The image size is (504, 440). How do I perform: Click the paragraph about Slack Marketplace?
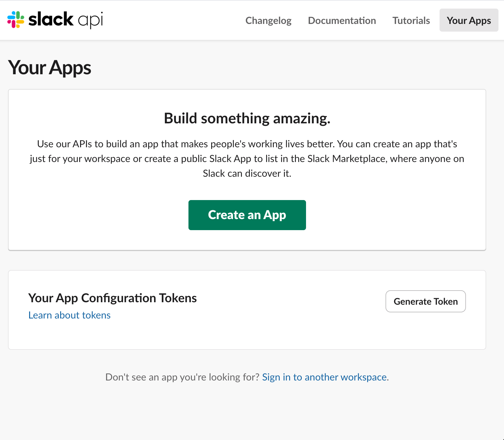pyautogui.click(x=247, y=159)
